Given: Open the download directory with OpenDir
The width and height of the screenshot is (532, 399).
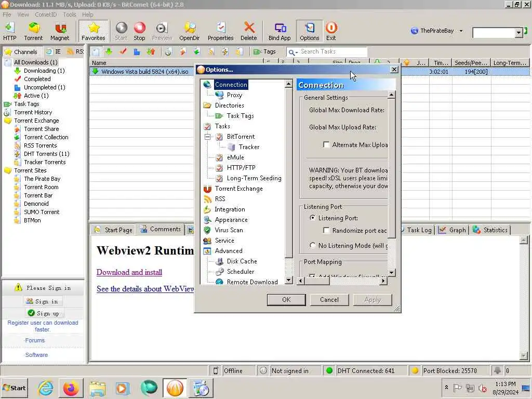Looking at the screenshot, I should coord(189,31).
